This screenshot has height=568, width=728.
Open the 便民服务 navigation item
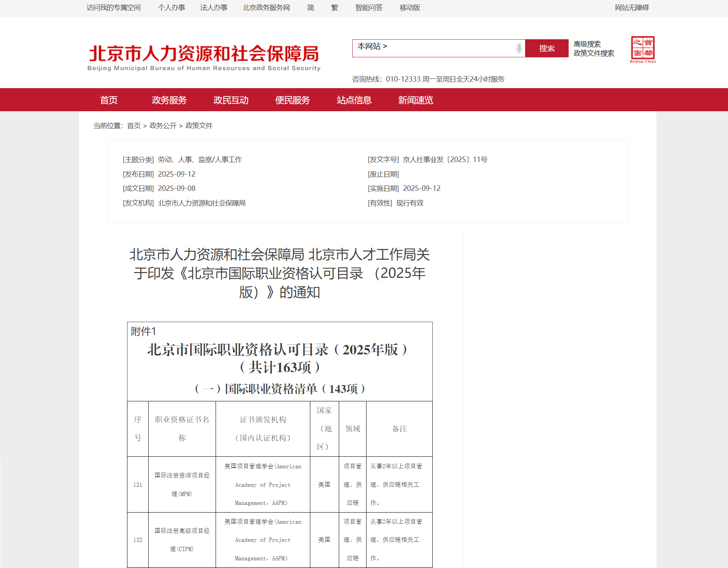point(292,100)
